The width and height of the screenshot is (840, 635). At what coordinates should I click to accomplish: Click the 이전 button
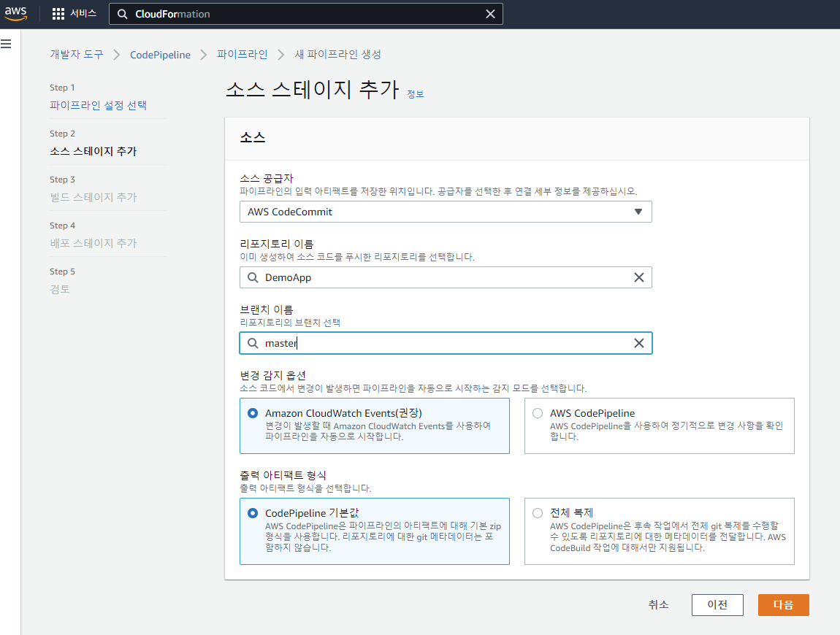pos(717,604)
